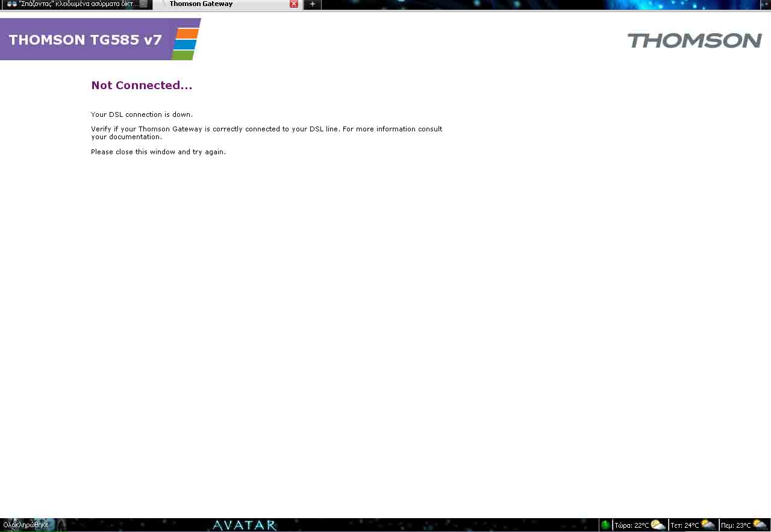Click the weather icon beside Πεμ 23°C
Screen dimensions: 771x532
760,525
